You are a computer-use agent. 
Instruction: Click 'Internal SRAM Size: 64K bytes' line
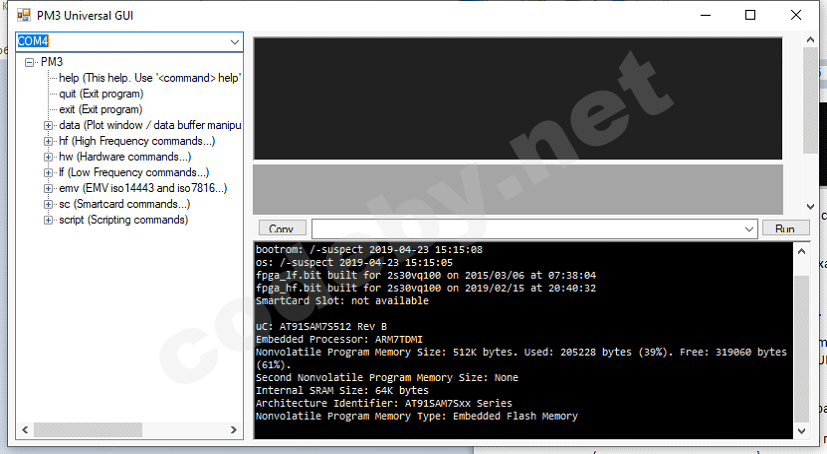tap(342, 390)
